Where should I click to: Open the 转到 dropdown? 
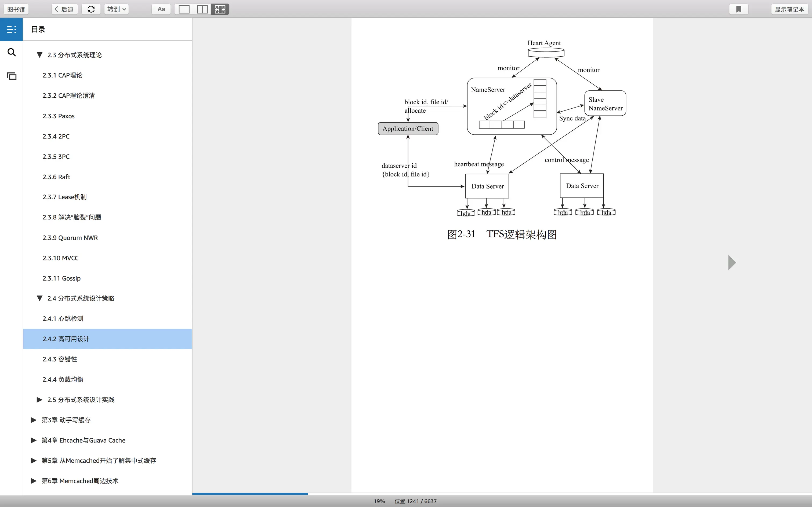click(117, 9)
